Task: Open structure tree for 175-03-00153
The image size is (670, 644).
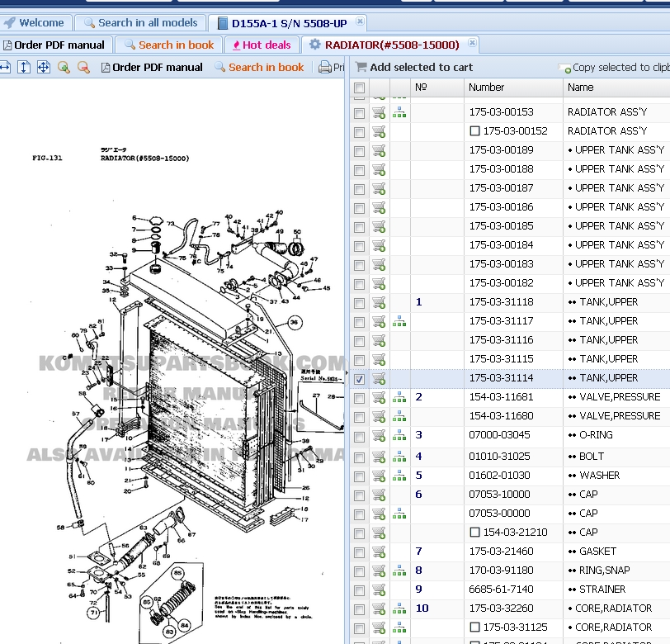Action: [399, 113]
